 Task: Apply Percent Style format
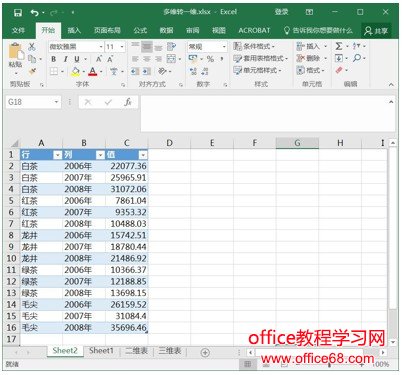210,59
